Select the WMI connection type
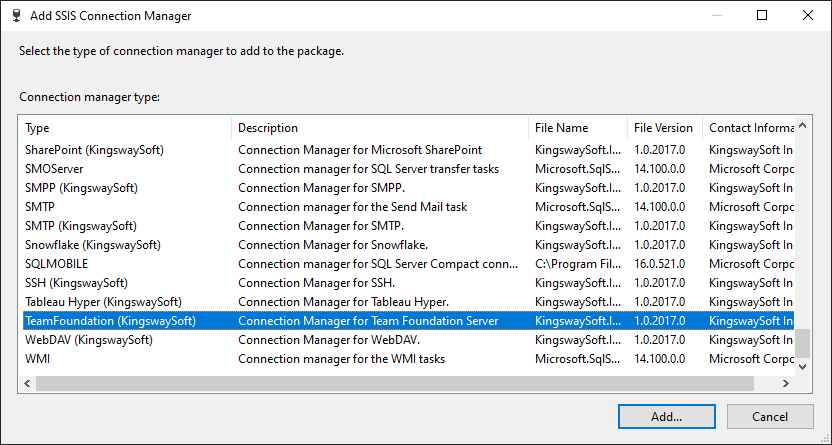The image size is (832, 445). coord(37,359)
